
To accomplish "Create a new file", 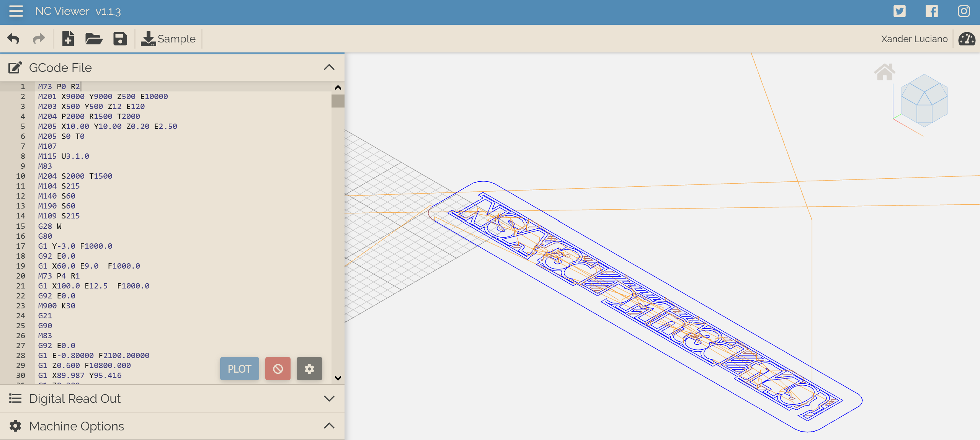I will [x=68, y=39].
